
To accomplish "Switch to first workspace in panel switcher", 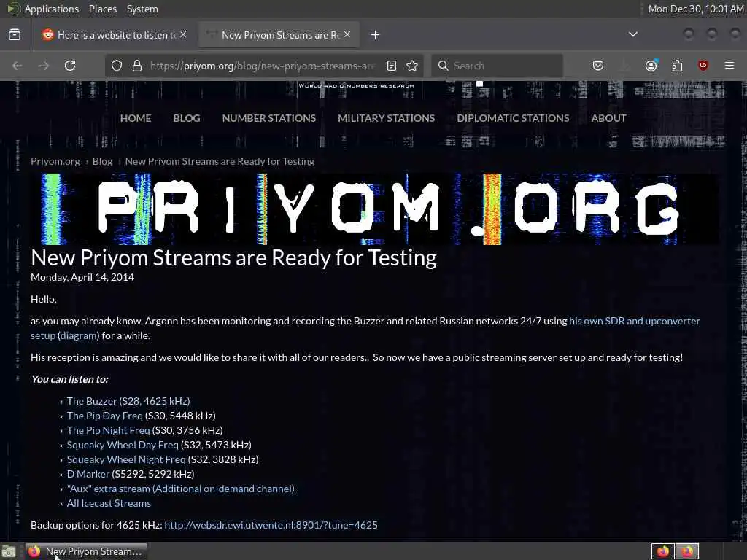I will coord(663,551).
